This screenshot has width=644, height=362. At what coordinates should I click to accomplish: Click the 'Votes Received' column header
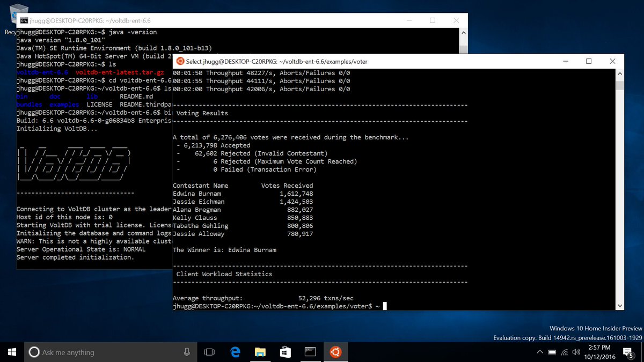pos(287,186)
